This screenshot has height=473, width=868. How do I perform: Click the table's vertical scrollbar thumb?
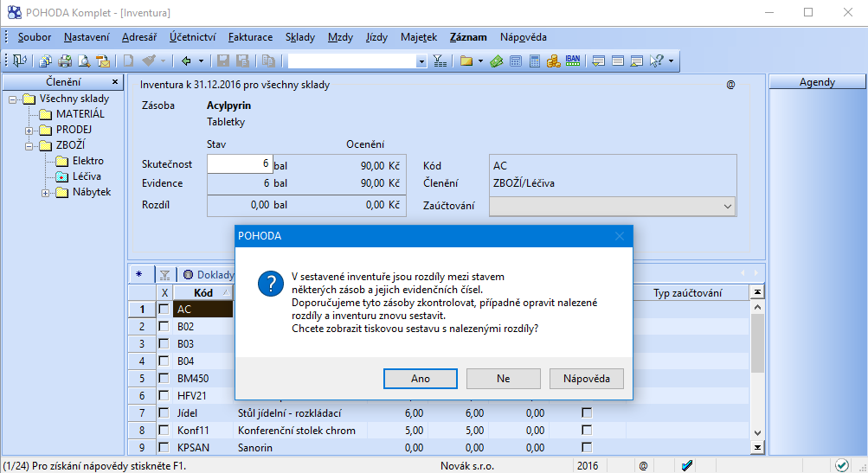click(757, 343)
